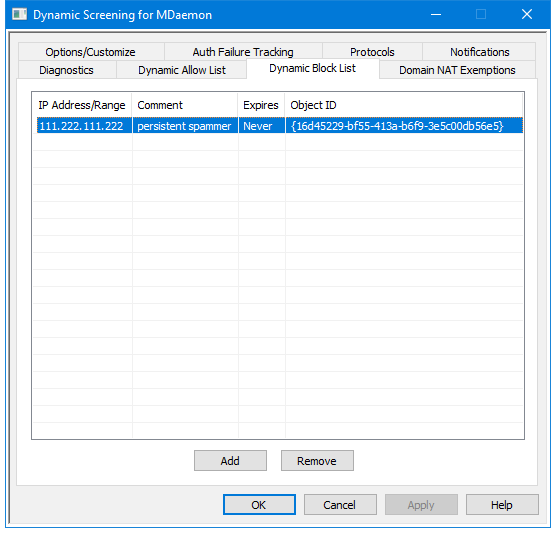The height and width of the screenshot is (533, 556).
Task: Cancel the dialog
Action: [340, 505]
